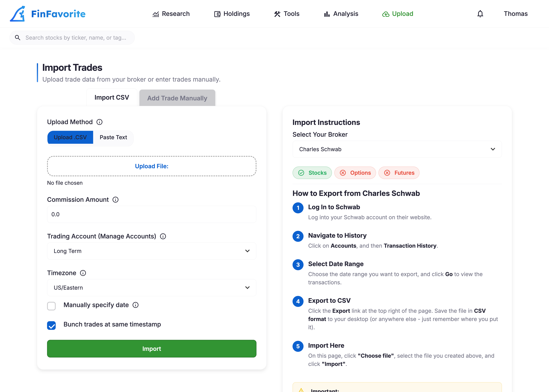Open the Manage Accounts link
The width and height of the screenshot is (549, 392).
127,236
